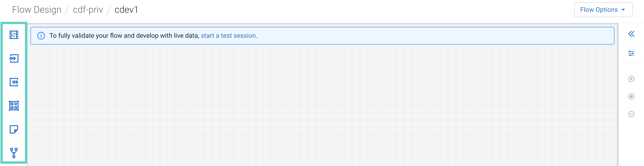Screen dimensions: 644x166
Task: Select the Funnel component icon
Action: (x=14, y=153)
